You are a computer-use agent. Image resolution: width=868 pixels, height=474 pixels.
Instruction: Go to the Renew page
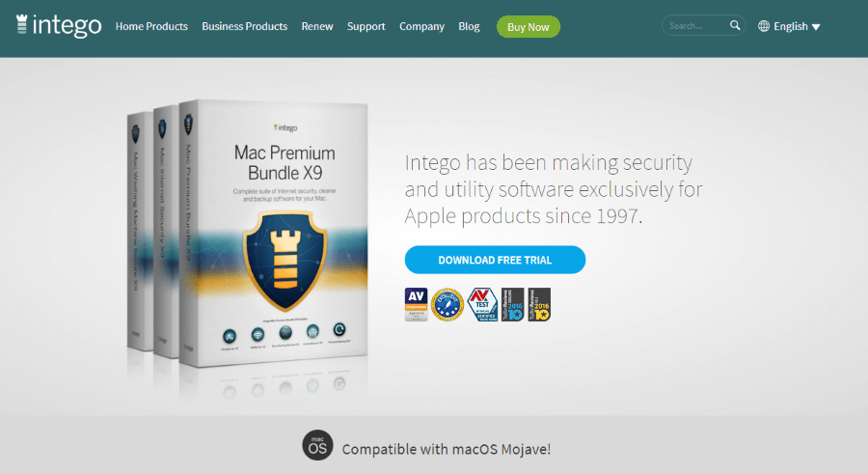[x=317, y=27]
